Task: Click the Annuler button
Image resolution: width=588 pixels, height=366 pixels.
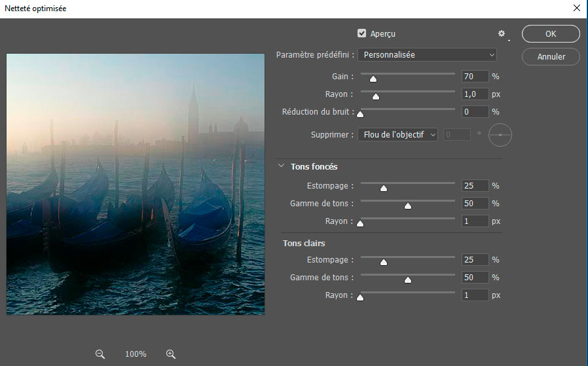Action: (551, 57)
